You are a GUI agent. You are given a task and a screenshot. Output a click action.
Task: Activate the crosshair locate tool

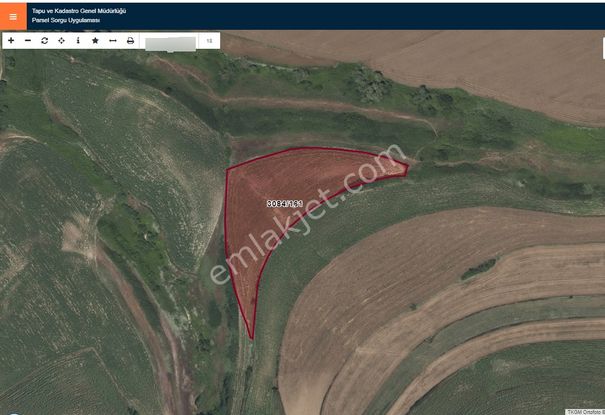pos(62,41)
